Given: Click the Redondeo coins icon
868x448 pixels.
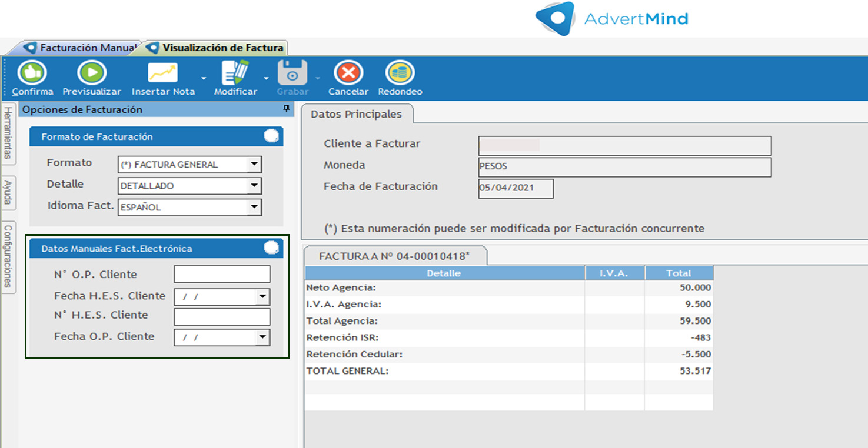Looking at the screenshot, I should tap(400, 73).
